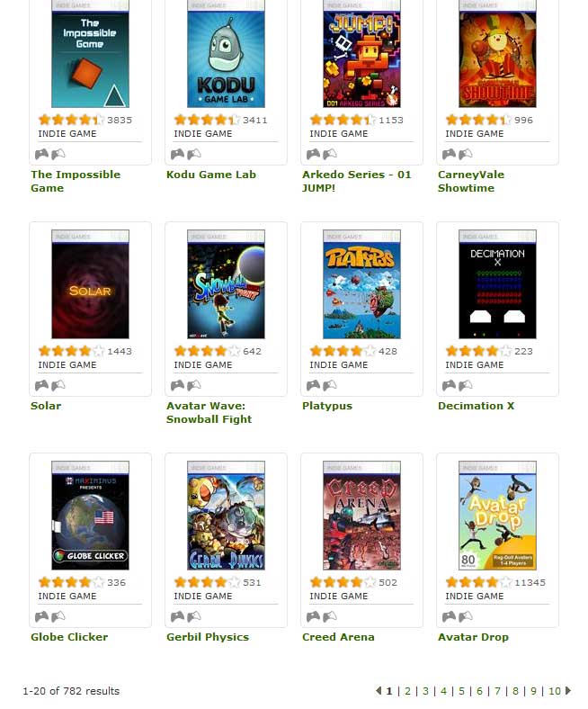Select the Creed Arena cover thumbnail
The width and height of the screenshot is (588, 709).
(361, 516)
